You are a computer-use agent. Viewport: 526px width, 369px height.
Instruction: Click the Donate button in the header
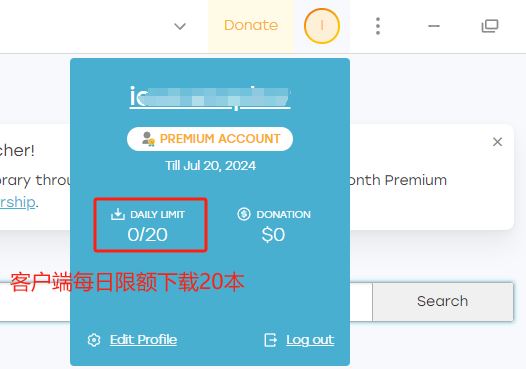pos(251,25)
